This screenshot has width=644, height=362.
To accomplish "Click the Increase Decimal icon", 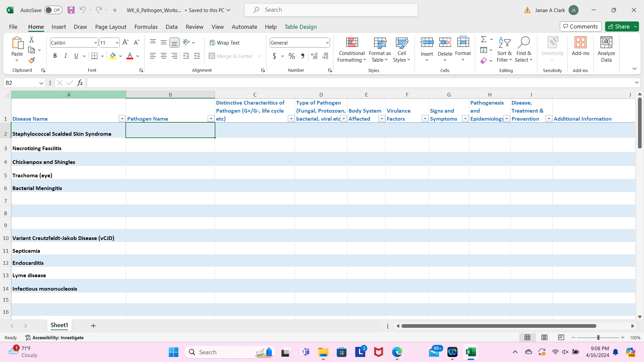I will pos(314,56).
